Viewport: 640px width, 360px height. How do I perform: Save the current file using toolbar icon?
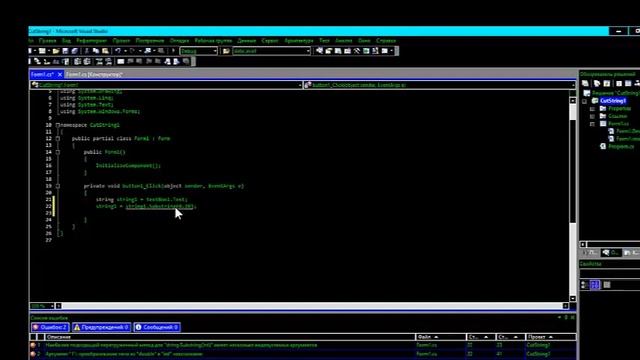pos(65,51)
